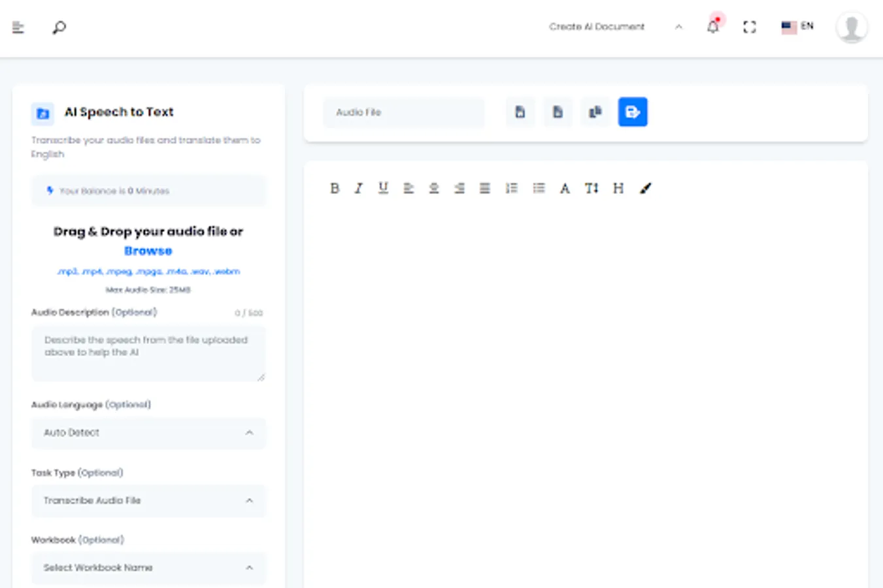Open the notifications bell

click(712, 27)
